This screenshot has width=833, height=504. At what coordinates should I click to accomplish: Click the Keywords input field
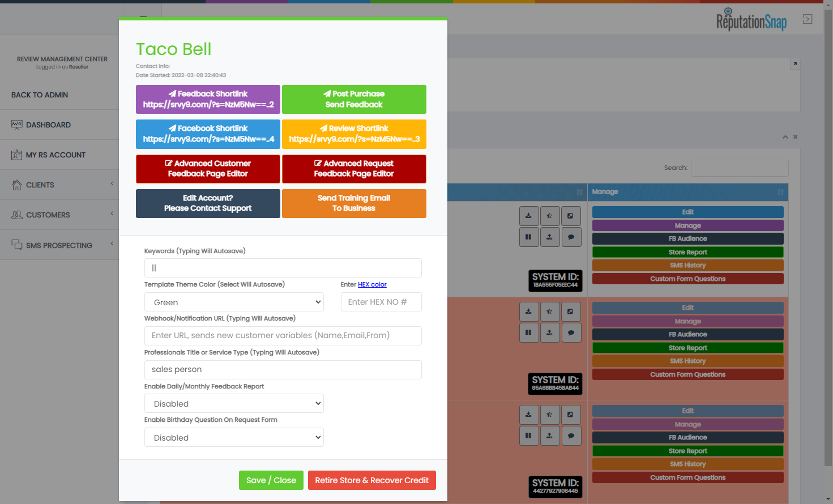pos(283,268)
